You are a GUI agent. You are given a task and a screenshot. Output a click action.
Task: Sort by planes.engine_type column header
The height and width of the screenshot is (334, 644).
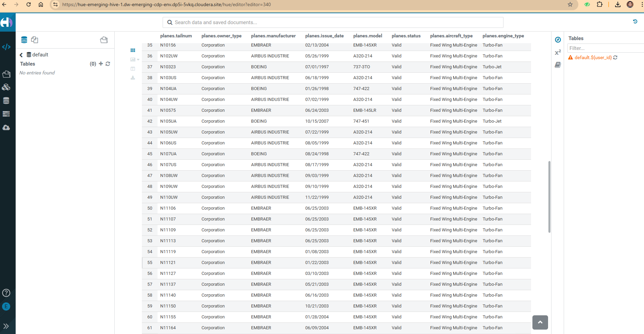503,36
